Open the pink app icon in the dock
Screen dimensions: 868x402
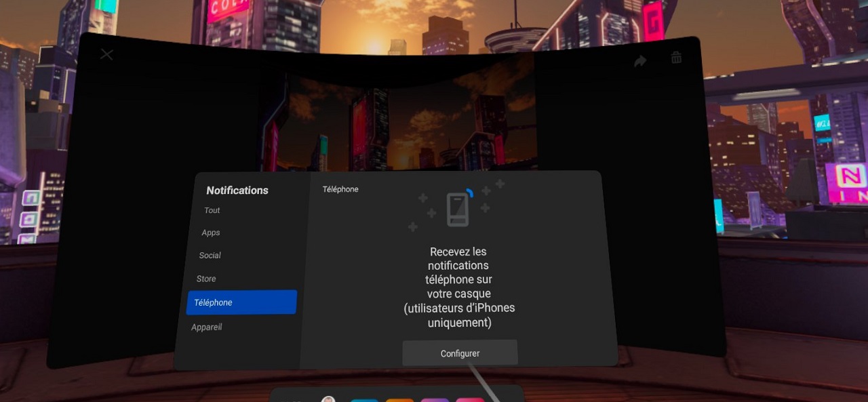(x=470, y=401)
